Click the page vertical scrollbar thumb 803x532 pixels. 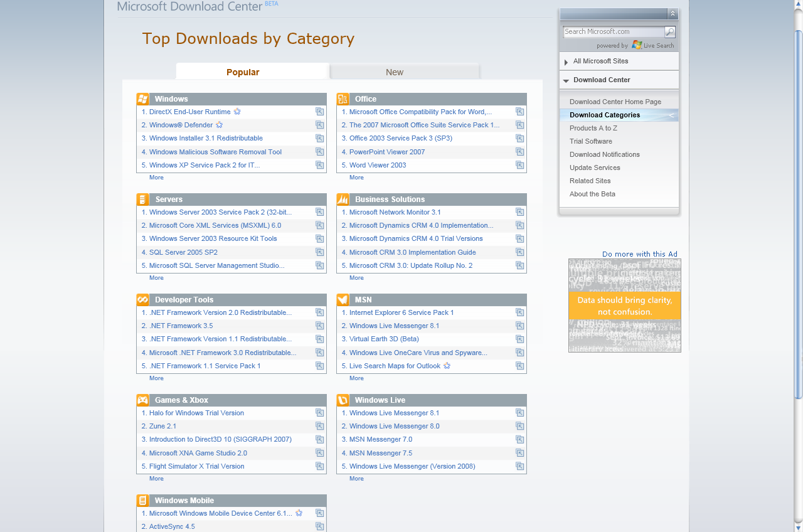click(798, 213)
